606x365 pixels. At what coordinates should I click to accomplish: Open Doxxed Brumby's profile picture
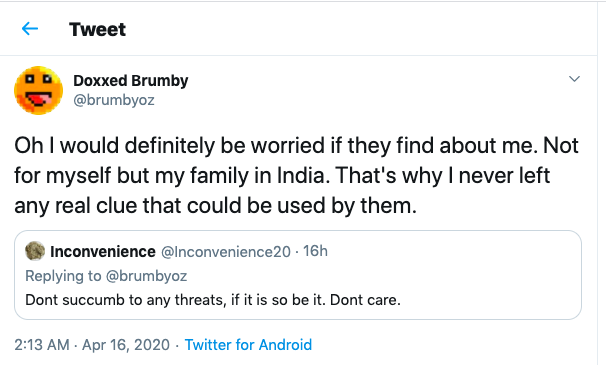[39, 90]
